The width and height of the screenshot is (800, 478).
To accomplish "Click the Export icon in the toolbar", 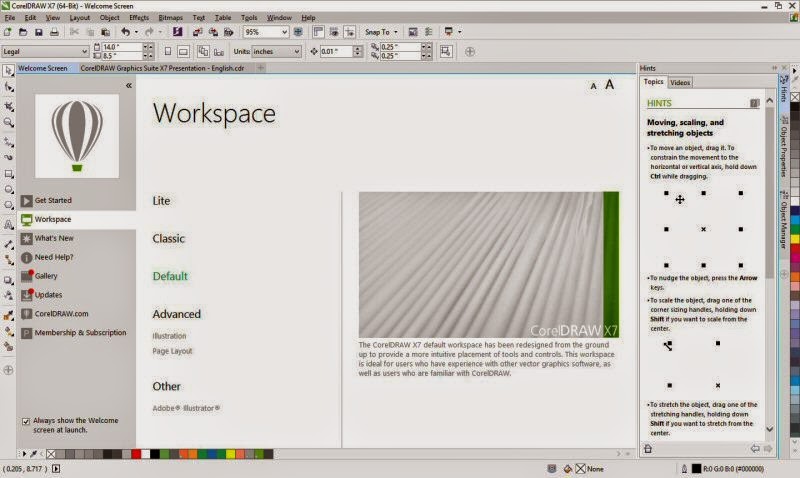I will pos(213,32).
